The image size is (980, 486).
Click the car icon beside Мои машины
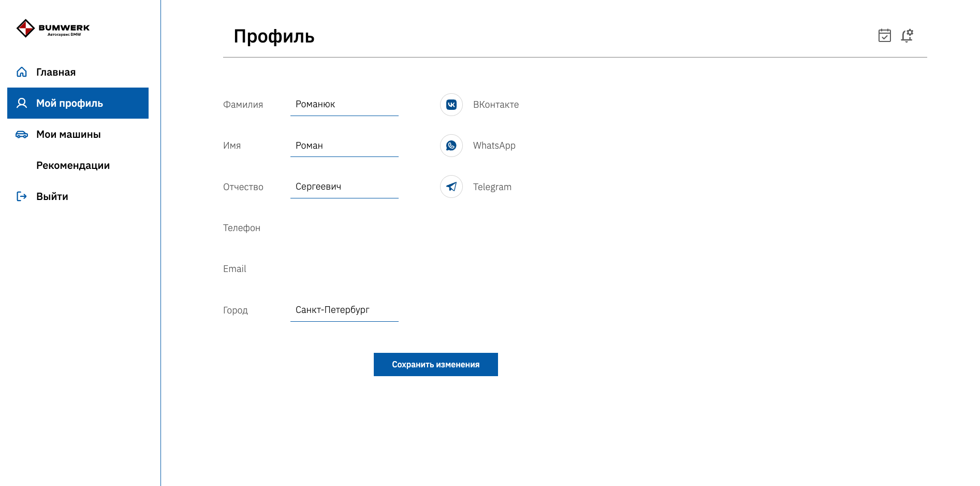click(22, 134)
